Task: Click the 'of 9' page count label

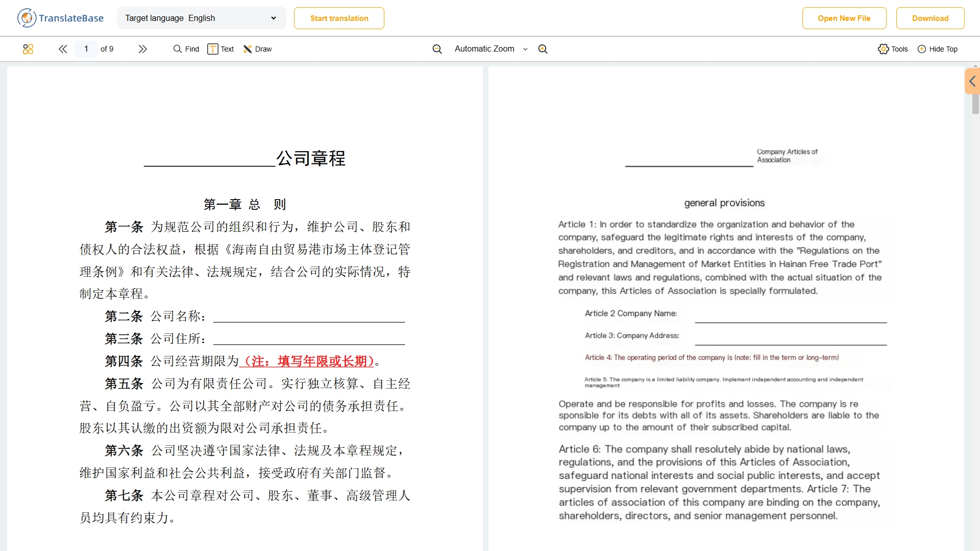Action: 107,49
